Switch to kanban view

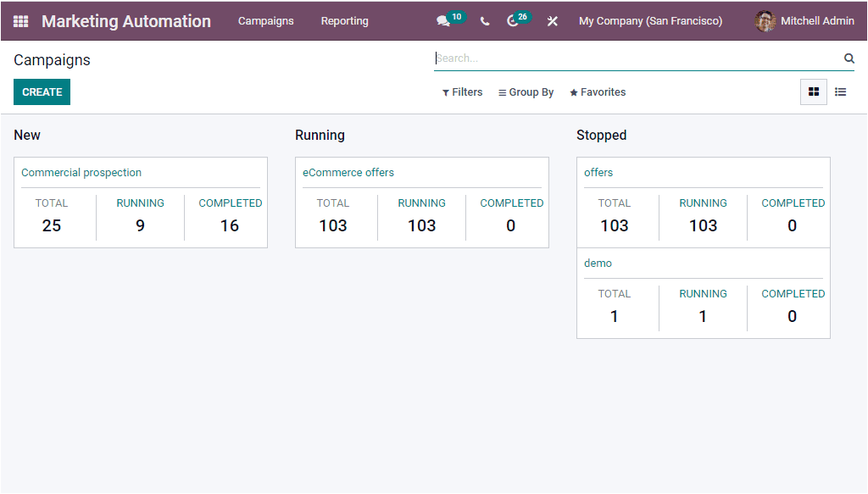pyautogui.click(x=814, y=92)
